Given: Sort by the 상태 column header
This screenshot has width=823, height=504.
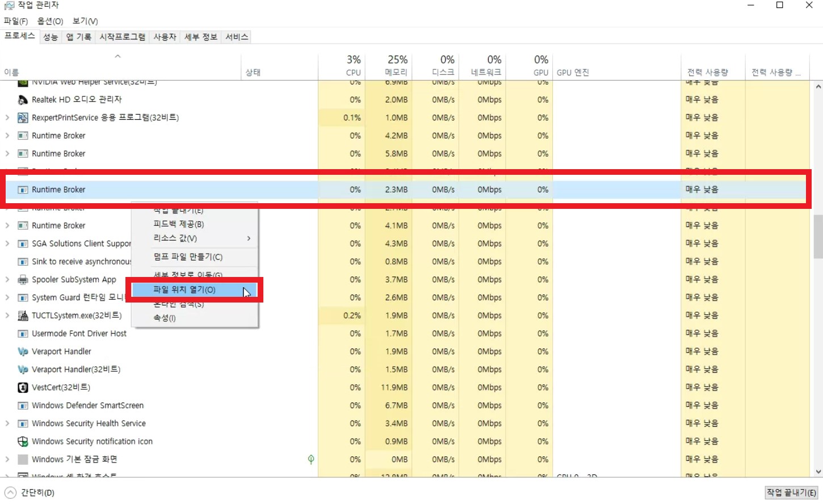Looking at the screenshot, I should [x=279, y=66].
